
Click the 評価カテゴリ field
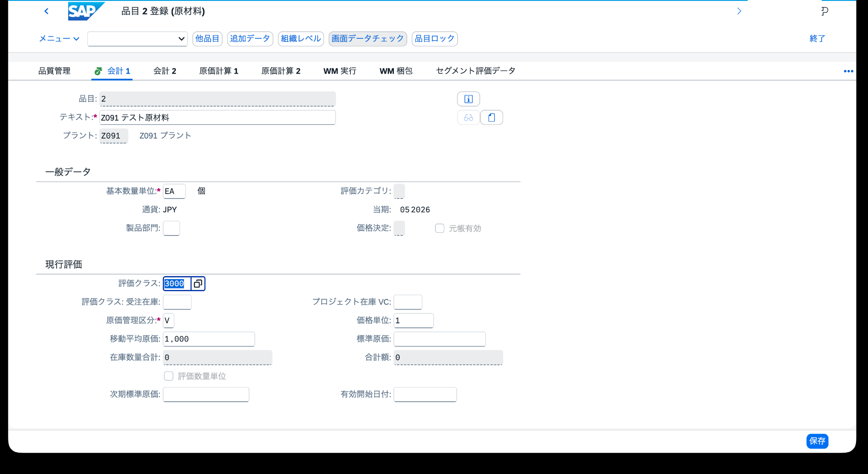399,191
